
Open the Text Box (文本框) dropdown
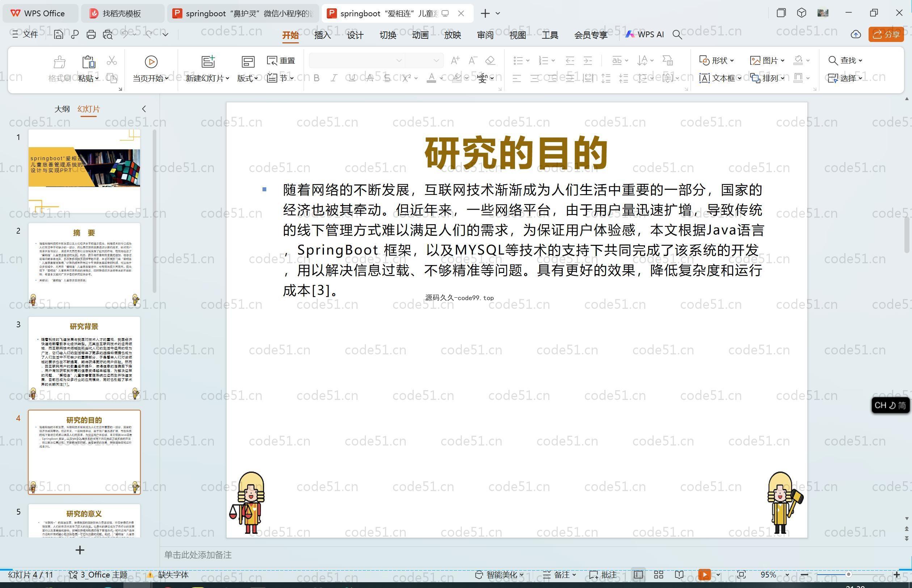tap(720, 78)
